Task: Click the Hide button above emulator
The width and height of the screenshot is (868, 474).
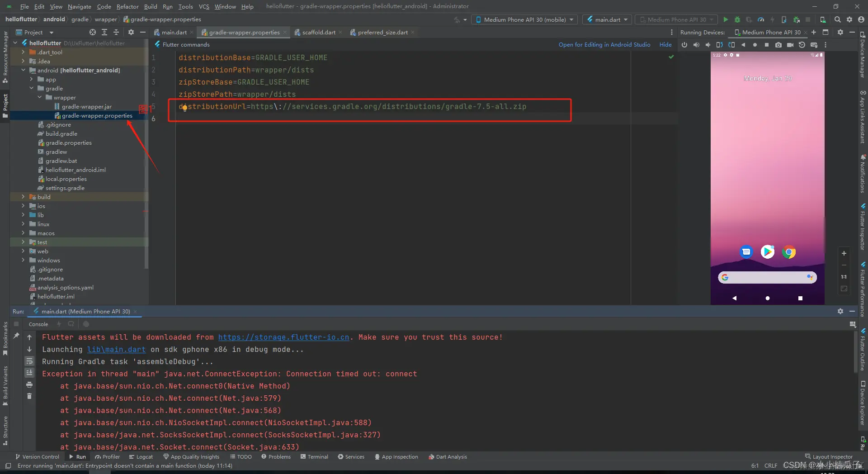Action: [665, 44]
